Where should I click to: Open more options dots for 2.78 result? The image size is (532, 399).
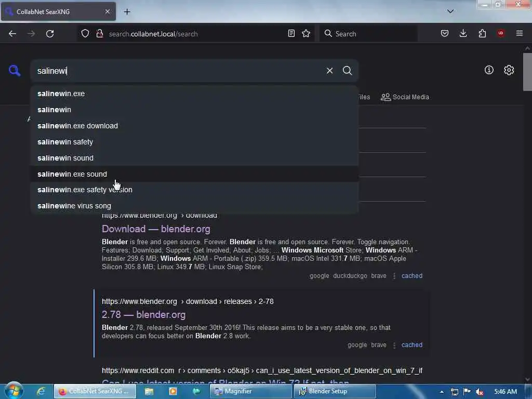(x=394, y=345)
